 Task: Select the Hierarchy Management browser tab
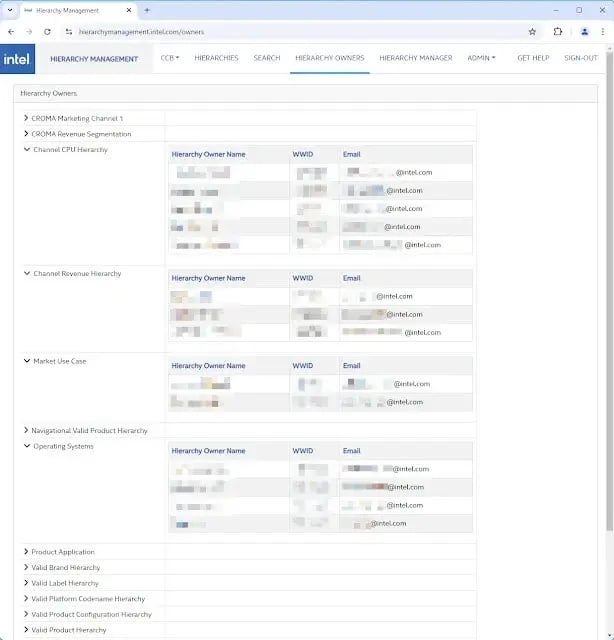[x=78, y=11]
